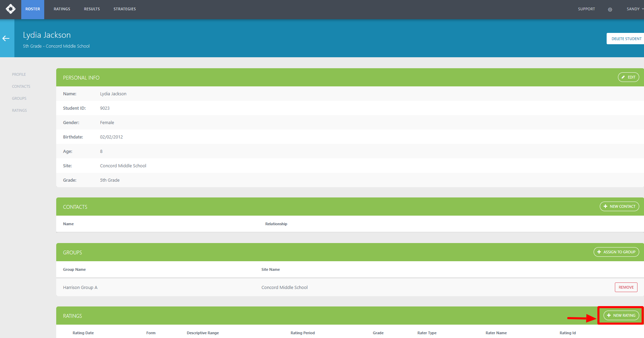The image size is (644, 338).
Task: Edit the Personal Info section
Action: click(628, 77)
